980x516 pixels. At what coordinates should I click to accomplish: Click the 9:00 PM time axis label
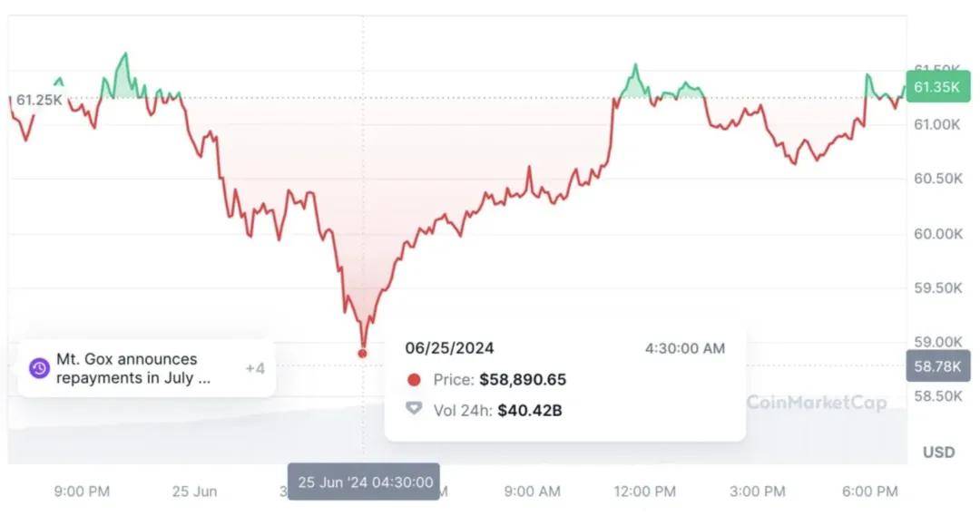pos(82,492)
